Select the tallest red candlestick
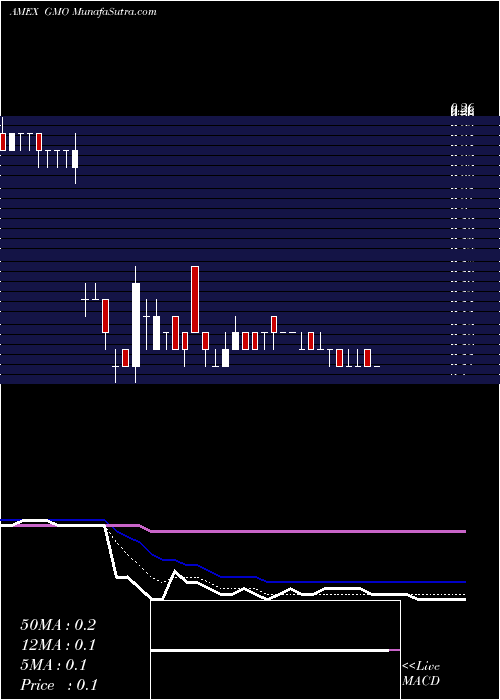This screenshot has height=700, width=500. point(195,299)
